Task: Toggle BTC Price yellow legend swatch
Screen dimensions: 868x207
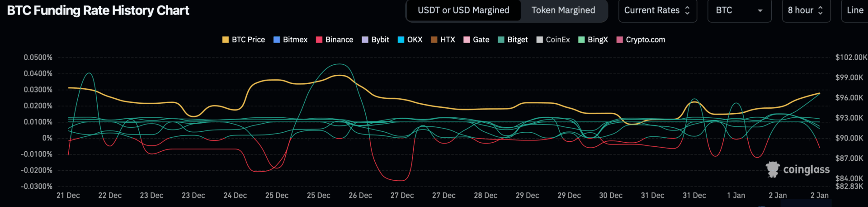Action: [x=226, y=40]
